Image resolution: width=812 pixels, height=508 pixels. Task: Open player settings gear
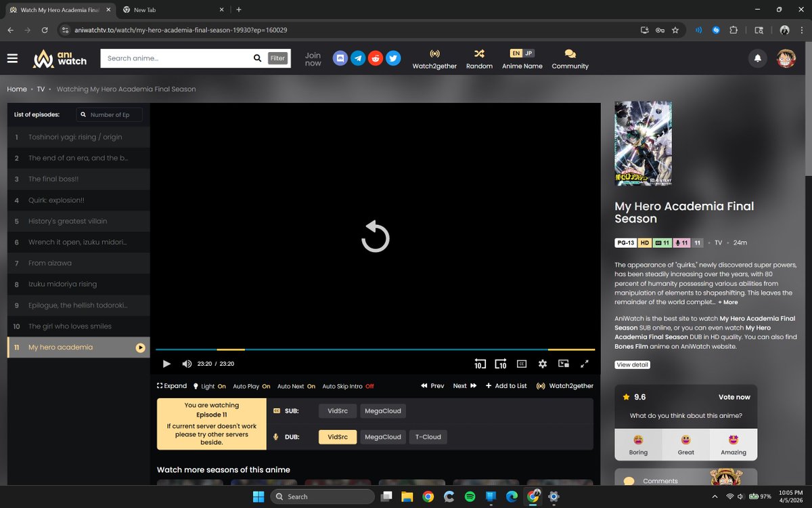(x=543, y=364)
